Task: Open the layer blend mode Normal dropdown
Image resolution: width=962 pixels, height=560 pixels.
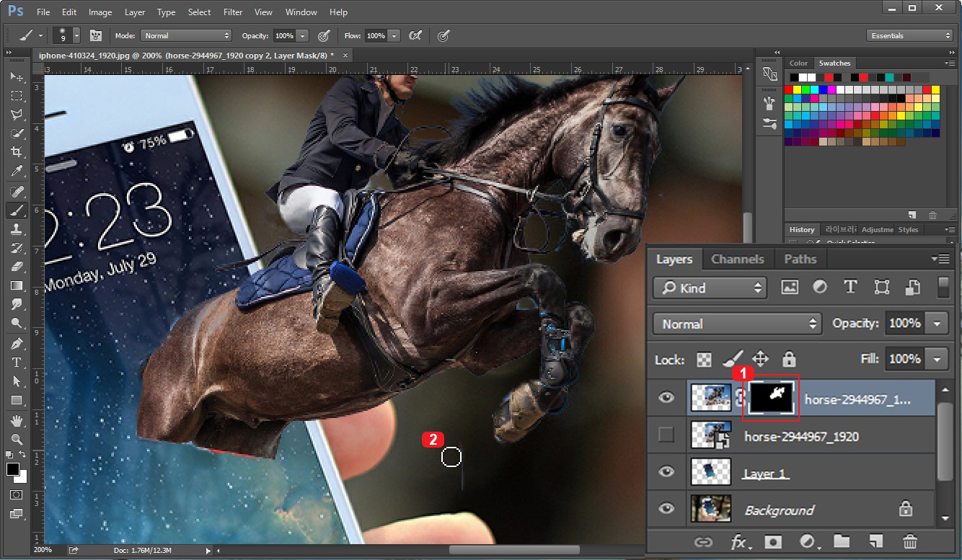Action: click(x=736, y=324)
